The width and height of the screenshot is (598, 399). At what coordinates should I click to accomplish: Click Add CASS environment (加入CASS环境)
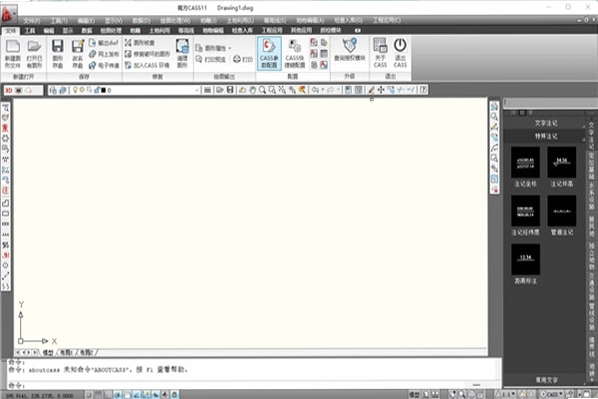coord(147,65)
